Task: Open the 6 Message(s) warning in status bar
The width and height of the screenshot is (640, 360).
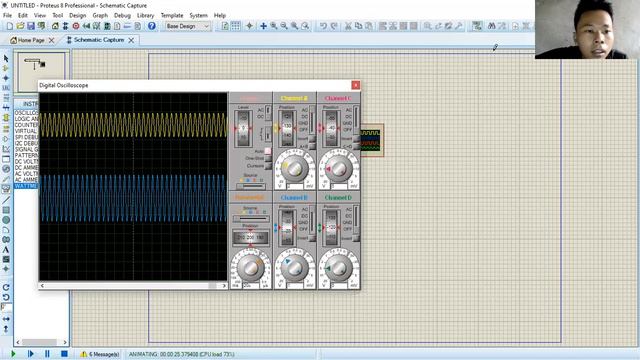Action: click(100, 354)
